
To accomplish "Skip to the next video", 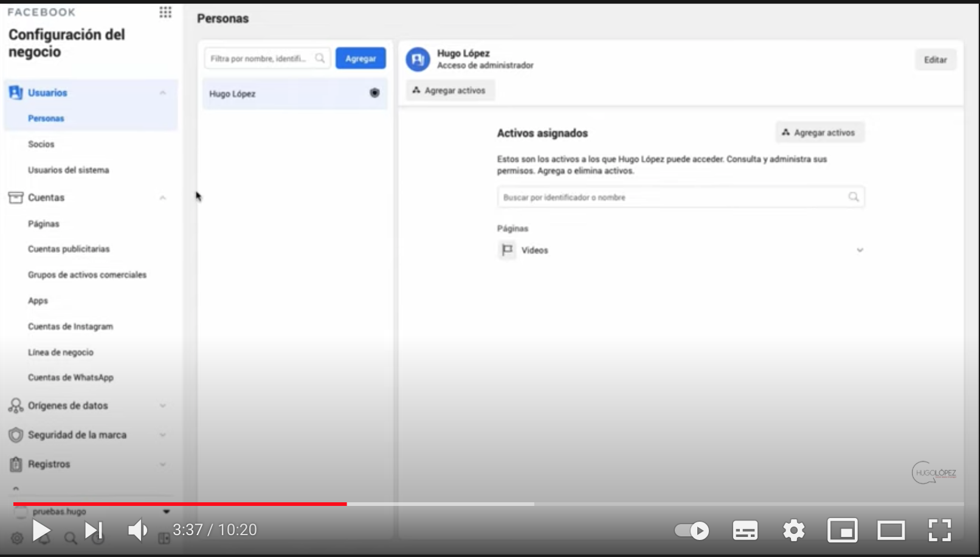I will coord(94,531).
